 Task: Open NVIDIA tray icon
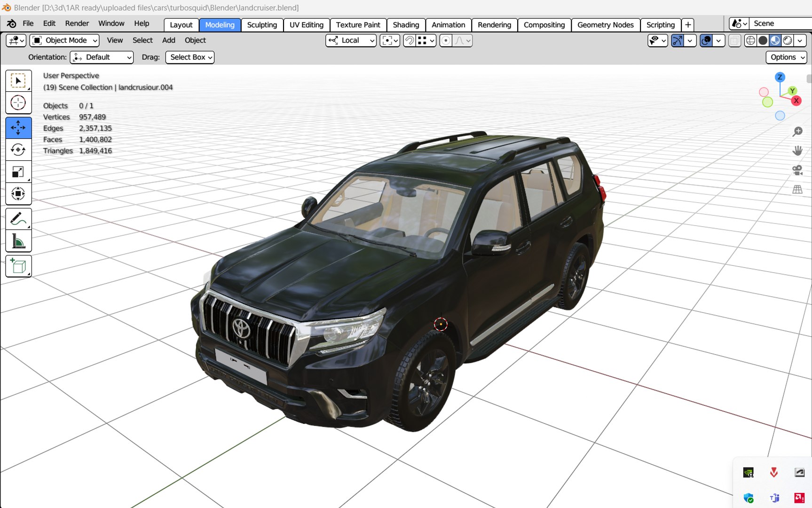(749, 472)
